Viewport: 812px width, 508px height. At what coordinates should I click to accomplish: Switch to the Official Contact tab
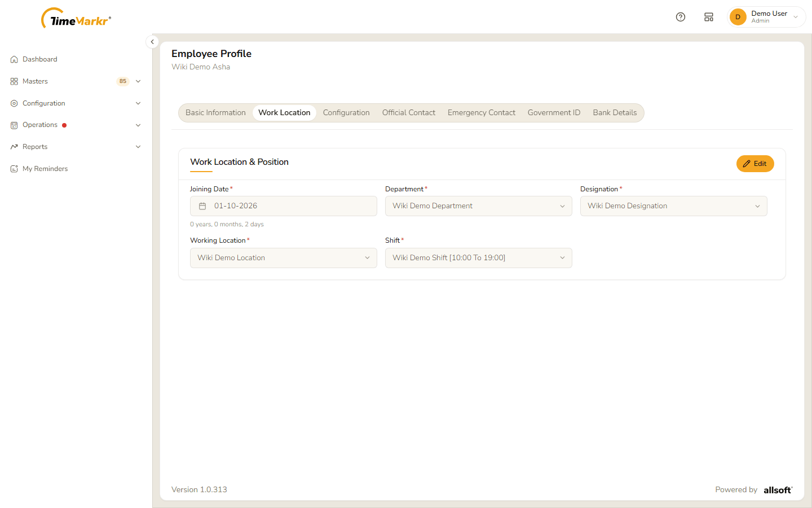[x=409, y=113]
